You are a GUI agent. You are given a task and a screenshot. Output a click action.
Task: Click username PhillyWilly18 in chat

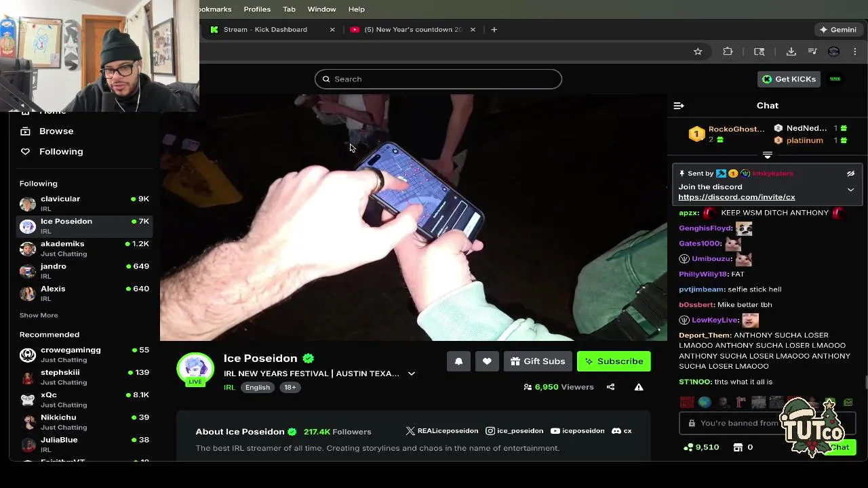click(x=703, y=274)
